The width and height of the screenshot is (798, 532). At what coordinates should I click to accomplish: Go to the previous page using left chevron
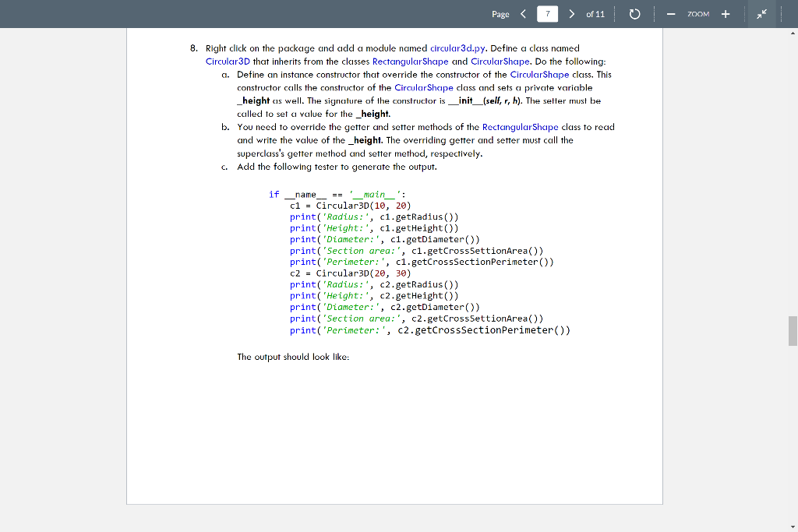(x=523, y=14)
